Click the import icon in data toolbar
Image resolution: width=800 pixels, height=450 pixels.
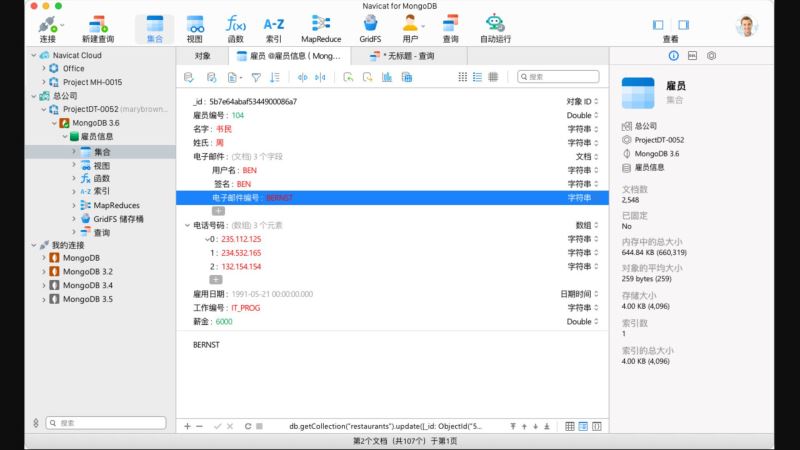(348, 77)
